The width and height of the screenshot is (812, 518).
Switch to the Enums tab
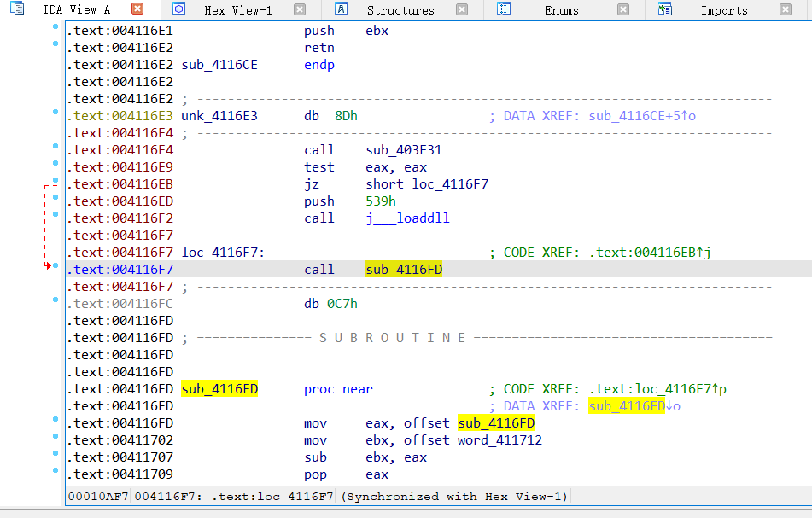[562, 10]
